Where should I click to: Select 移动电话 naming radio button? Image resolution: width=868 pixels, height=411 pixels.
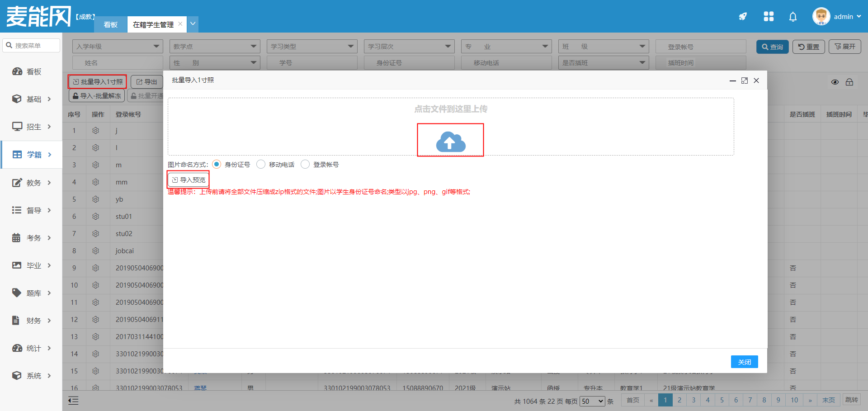click(x=261, y=165)
